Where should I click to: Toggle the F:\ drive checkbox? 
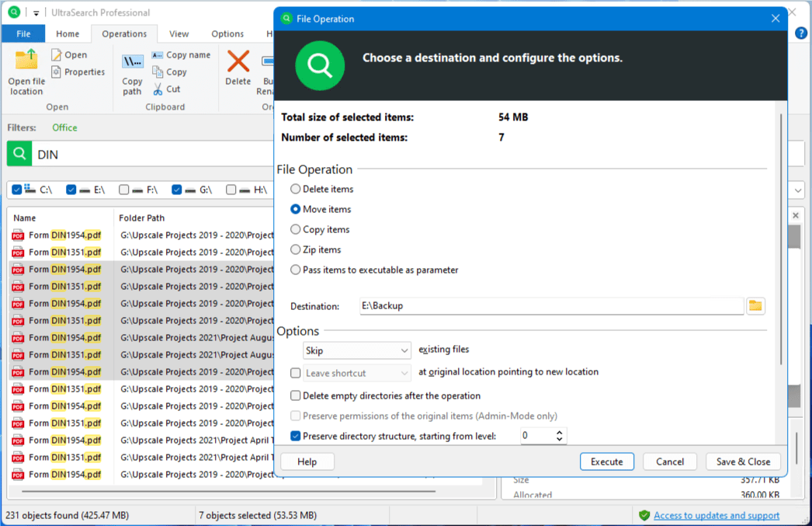[124, 190]
